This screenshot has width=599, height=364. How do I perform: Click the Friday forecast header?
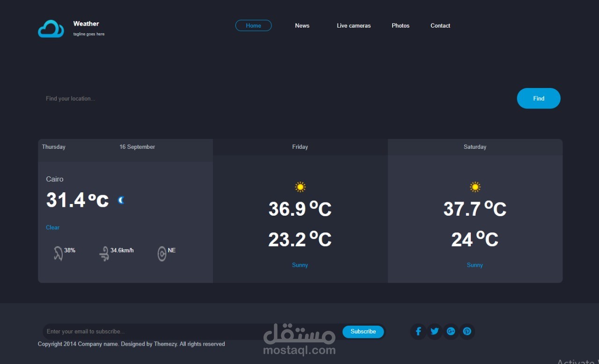(300, 147)
